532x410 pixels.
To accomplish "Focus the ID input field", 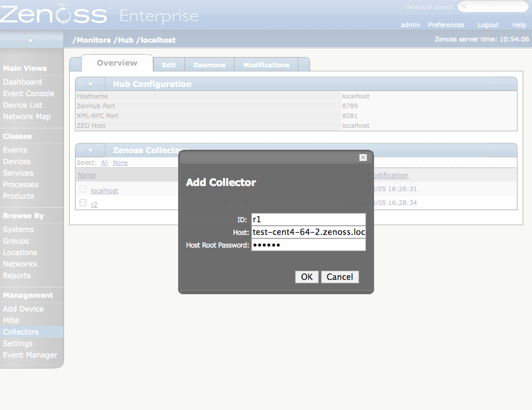I will (x=308, y=219).
